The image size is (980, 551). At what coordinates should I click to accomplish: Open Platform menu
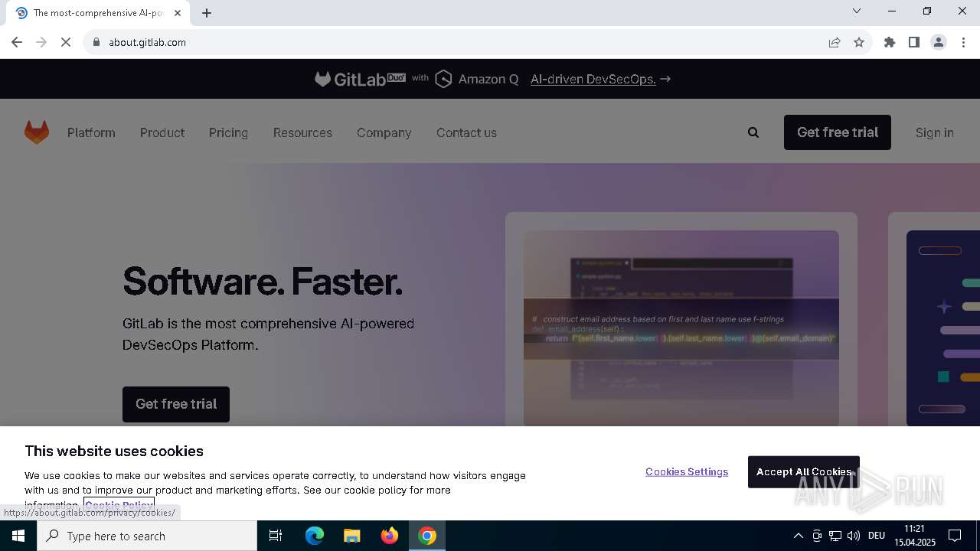click(x=91, y=132)
